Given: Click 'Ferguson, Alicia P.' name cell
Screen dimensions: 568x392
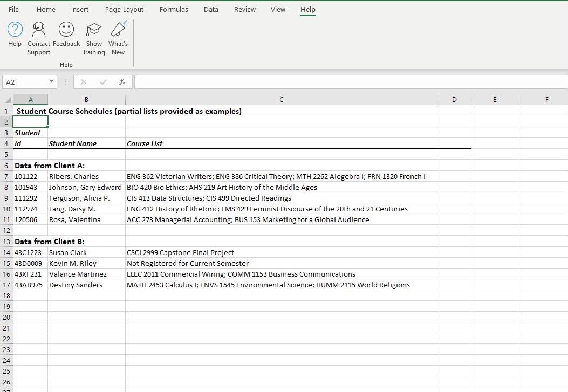Looking at the screenshot, I should (87, 198).
